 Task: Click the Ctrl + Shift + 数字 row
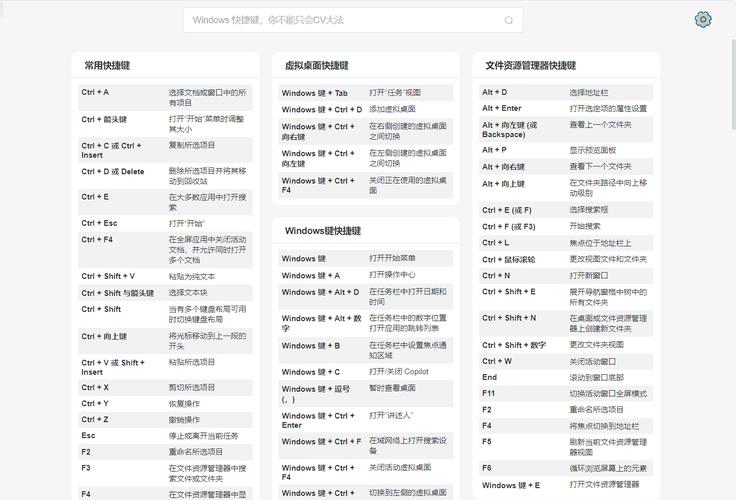[x=566, y=345]
